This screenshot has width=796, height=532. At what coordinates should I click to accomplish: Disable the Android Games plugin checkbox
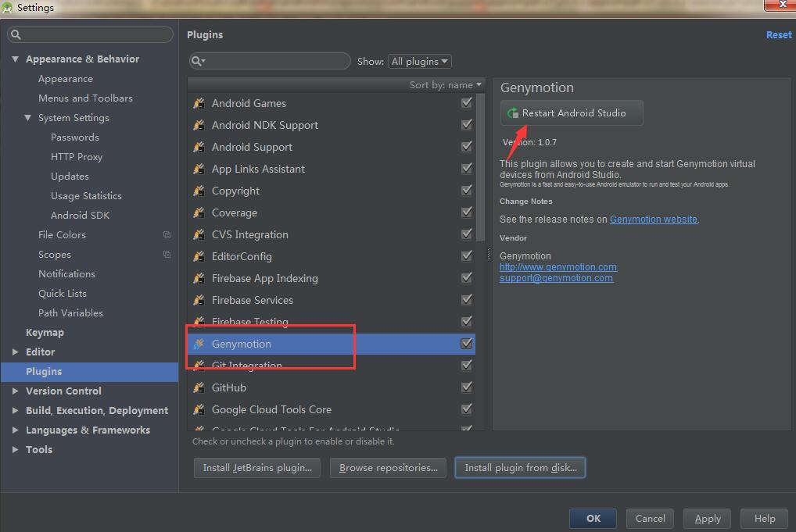coord(467,103)
